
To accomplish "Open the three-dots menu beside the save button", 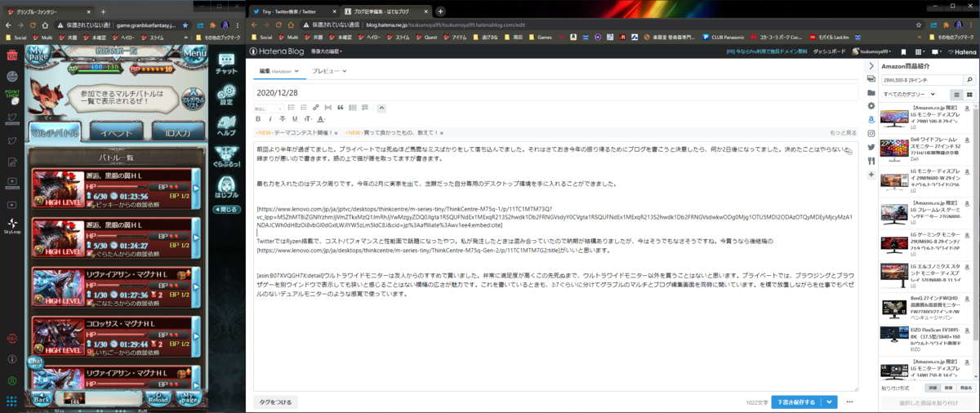I will (x=850, y=402).
